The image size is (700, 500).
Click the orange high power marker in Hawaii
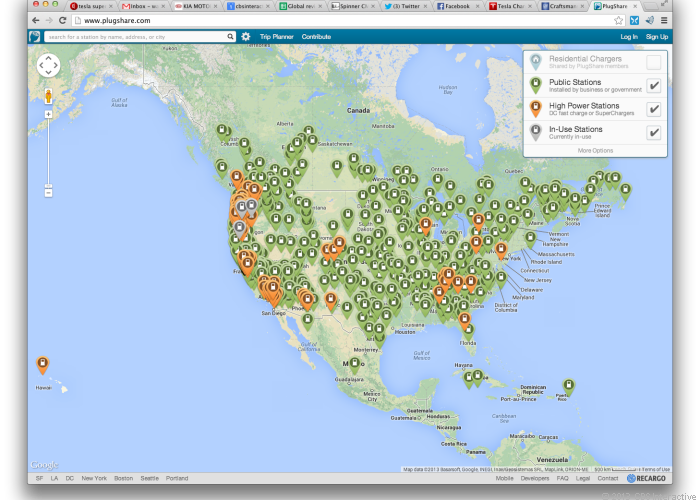(x=42, y=364)
